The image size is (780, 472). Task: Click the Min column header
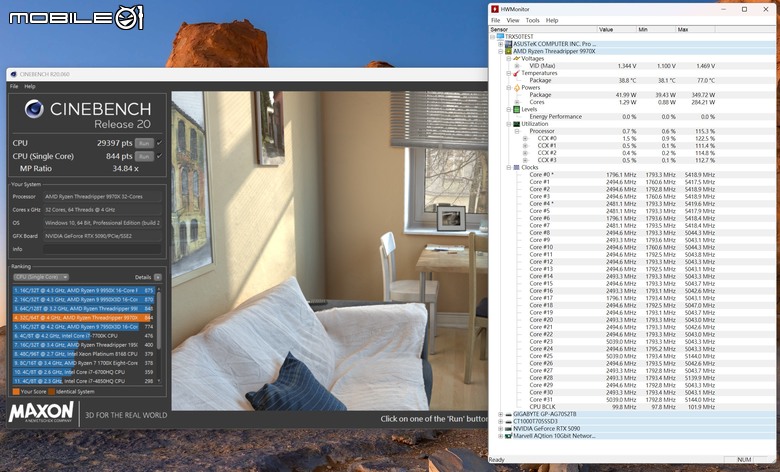(x=656, y=29)
